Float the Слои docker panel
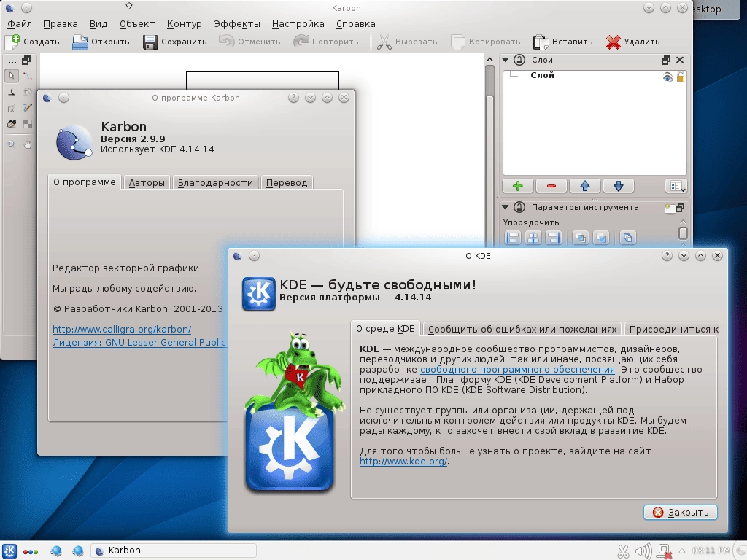This screenshot has height=560, width=747. (x=665, y=60)
